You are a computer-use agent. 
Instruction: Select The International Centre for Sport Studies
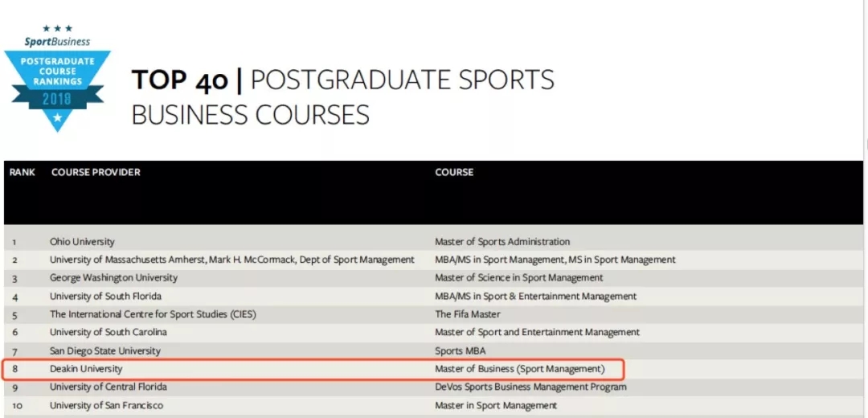coord(153,314)
